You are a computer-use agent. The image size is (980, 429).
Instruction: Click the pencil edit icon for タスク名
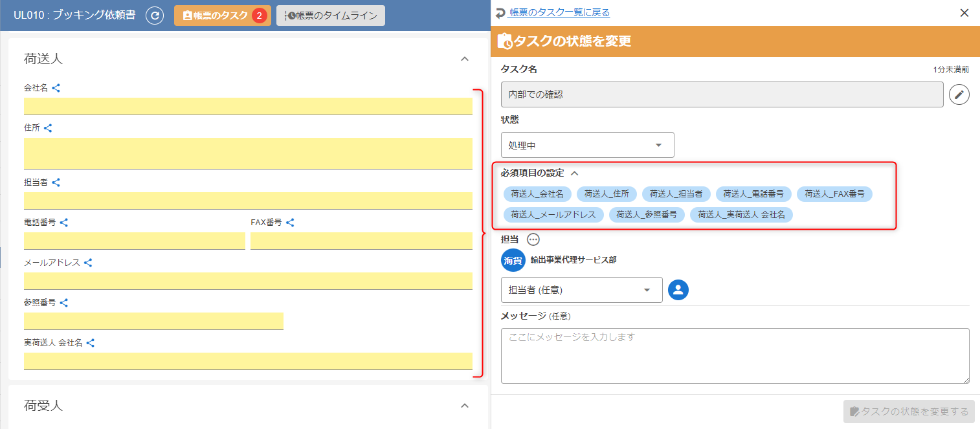[959, 94]
